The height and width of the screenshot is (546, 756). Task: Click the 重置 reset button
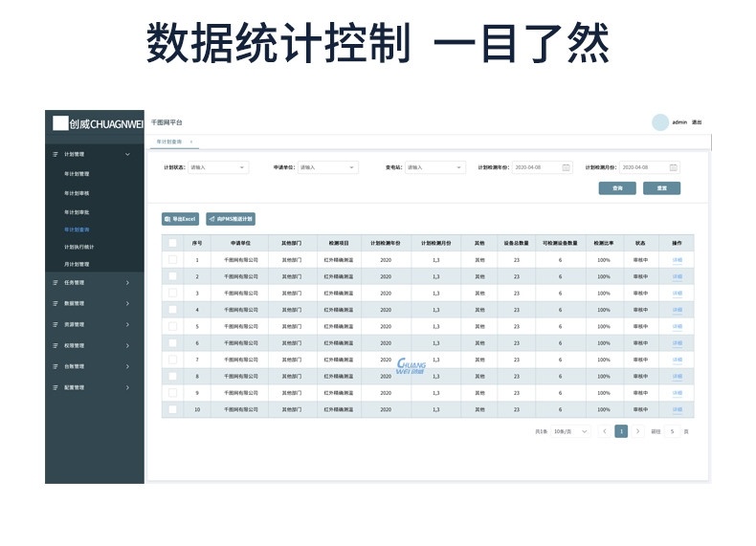pos(661,188)
